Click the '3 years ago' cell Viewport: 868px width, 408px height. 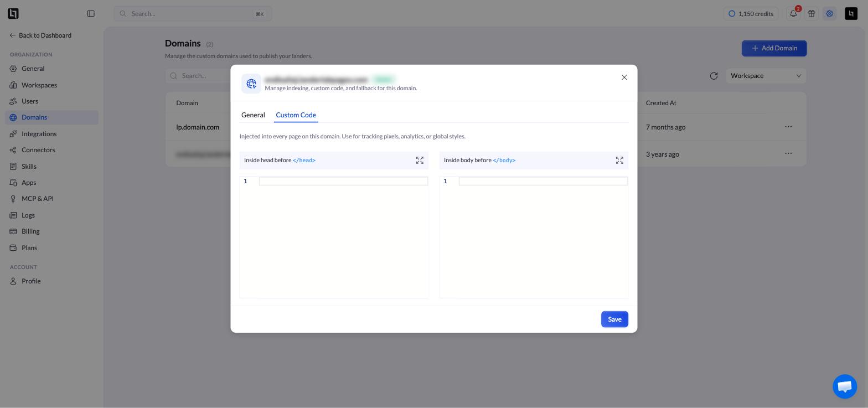pyautogui.click(x=662, y=154)
